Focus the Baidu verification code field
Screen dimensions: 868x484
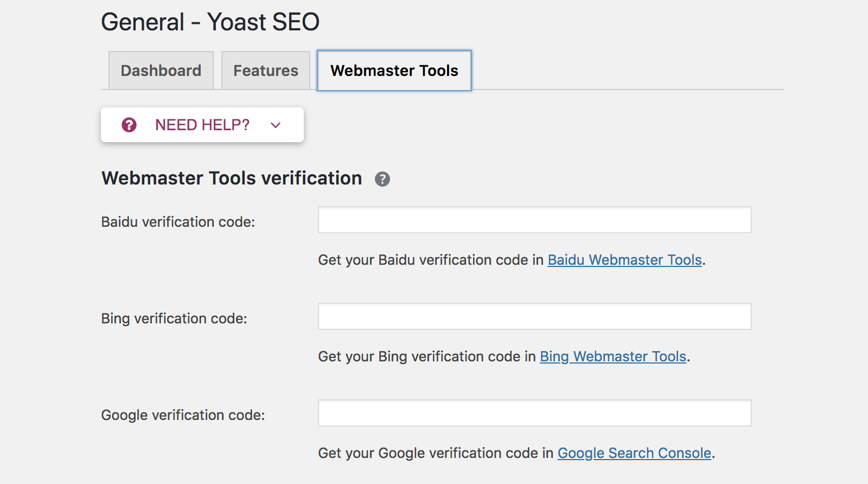coord(534,220)
